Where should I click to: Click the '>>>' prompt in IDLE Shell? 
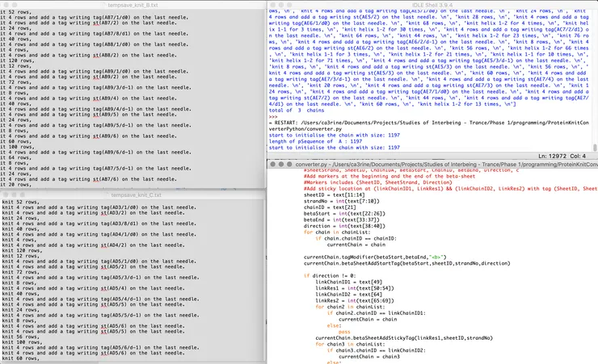point(273,116)
